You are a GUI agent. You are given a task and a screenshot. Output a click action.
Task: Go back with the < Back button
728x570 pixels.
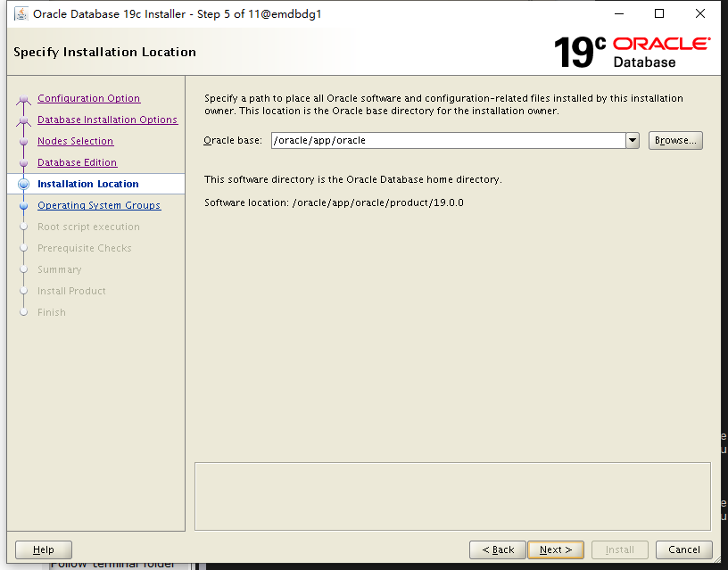[498, 549]
